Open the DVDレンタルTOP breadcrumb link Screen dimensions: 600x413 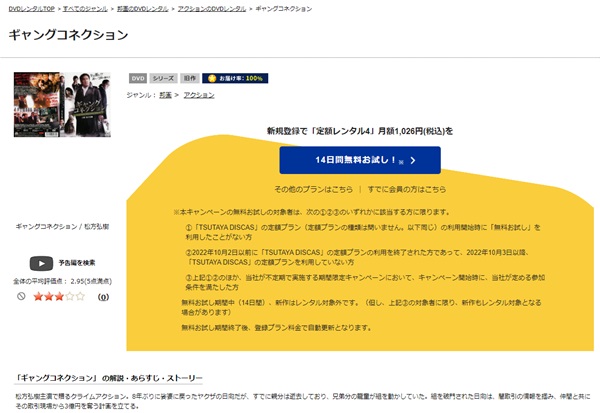pyautogui.click(x=32, y=8)
